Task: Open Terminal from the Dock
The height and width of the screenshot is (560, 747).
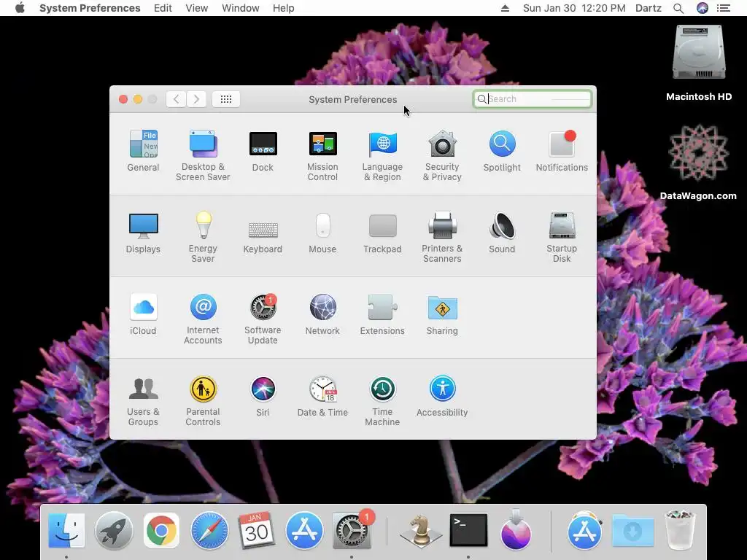Action: coord(468,531)
